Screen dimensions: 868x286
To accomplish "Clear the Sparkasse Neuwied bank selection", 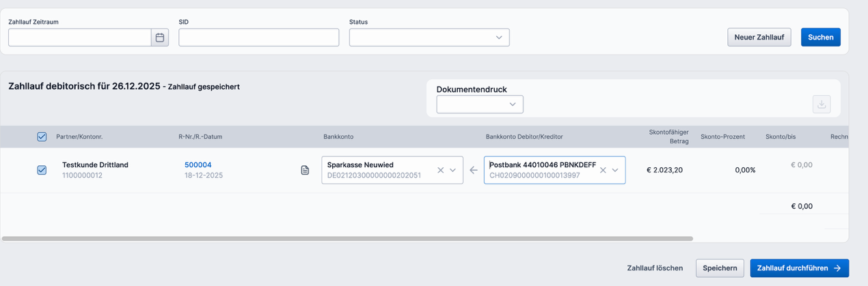I will (x=441, y=170).
